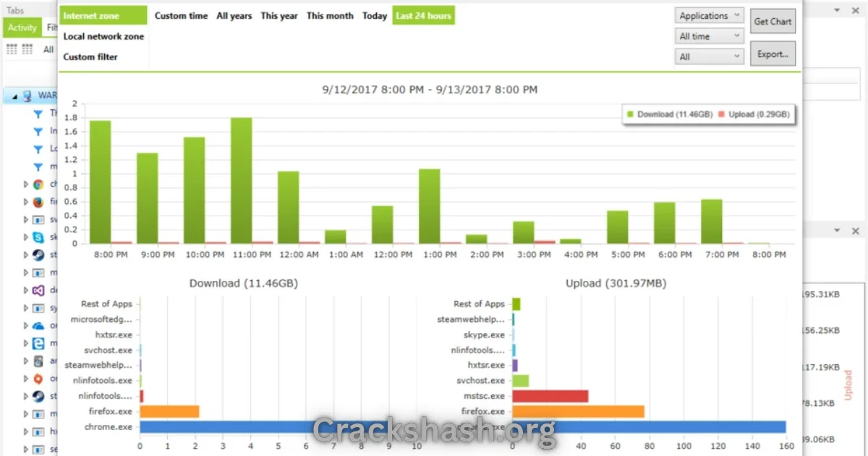The image size is (868, 456).
Task: Click the Skype icon in the activity tree
Action: (x=38, y=237)
